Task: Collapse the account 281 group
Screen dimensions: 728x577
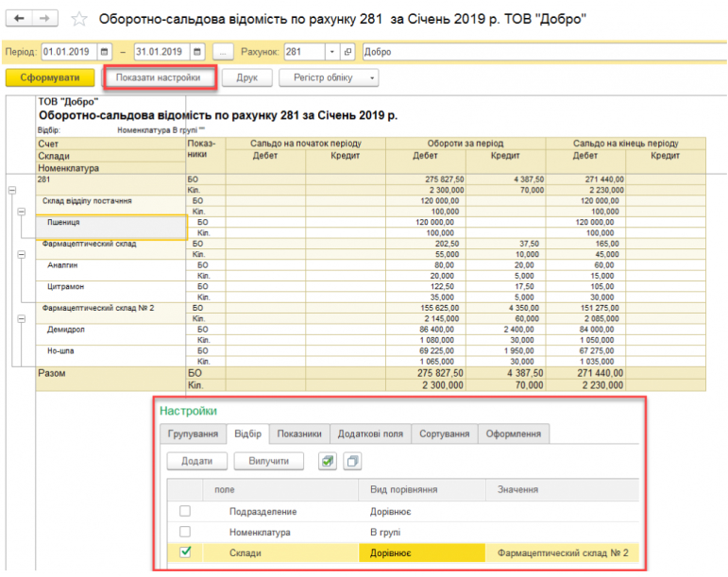Action: [x=12, y=191]
